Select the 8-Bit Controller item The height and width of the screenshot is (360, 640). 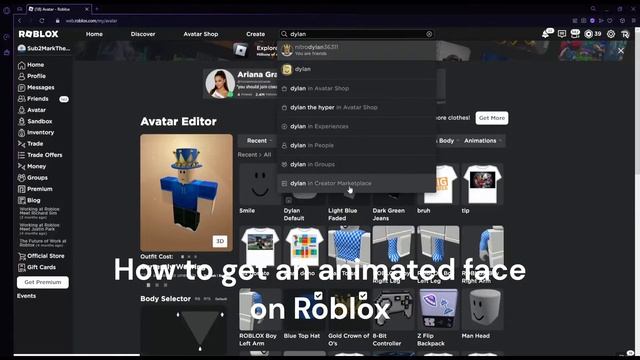pos(393,309)
